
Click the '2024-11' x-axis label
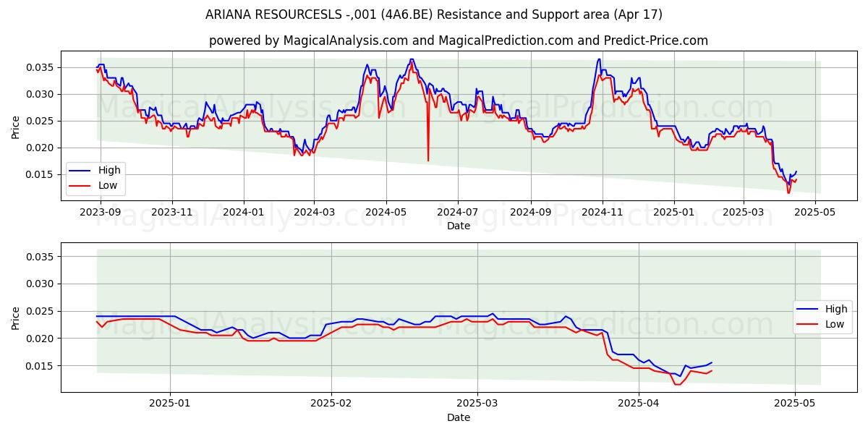tap(602, 212)
